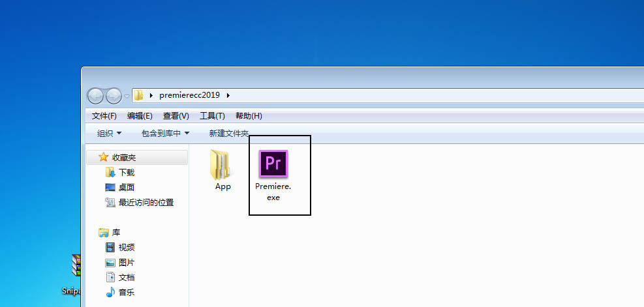Click premierecc2019 path segment
Image resolution: width=644 pixels, height=307 pixels.
pos(189,95)
